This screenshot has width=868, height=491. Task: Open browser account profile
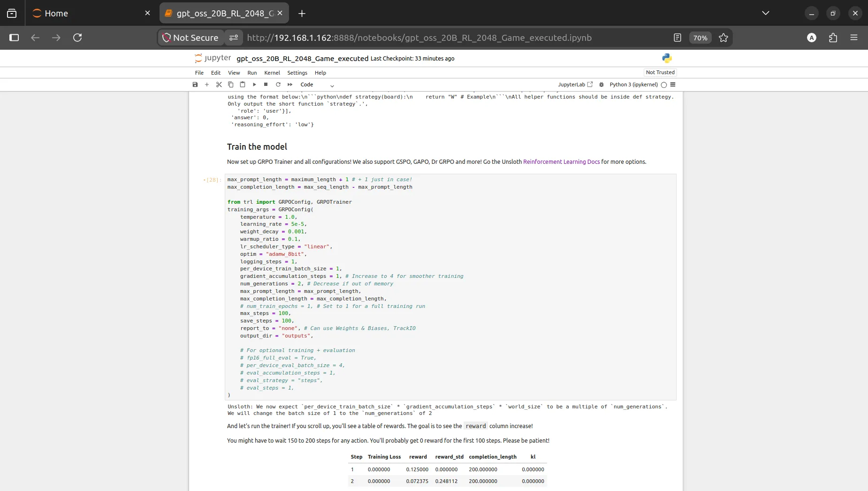[812, 38]
